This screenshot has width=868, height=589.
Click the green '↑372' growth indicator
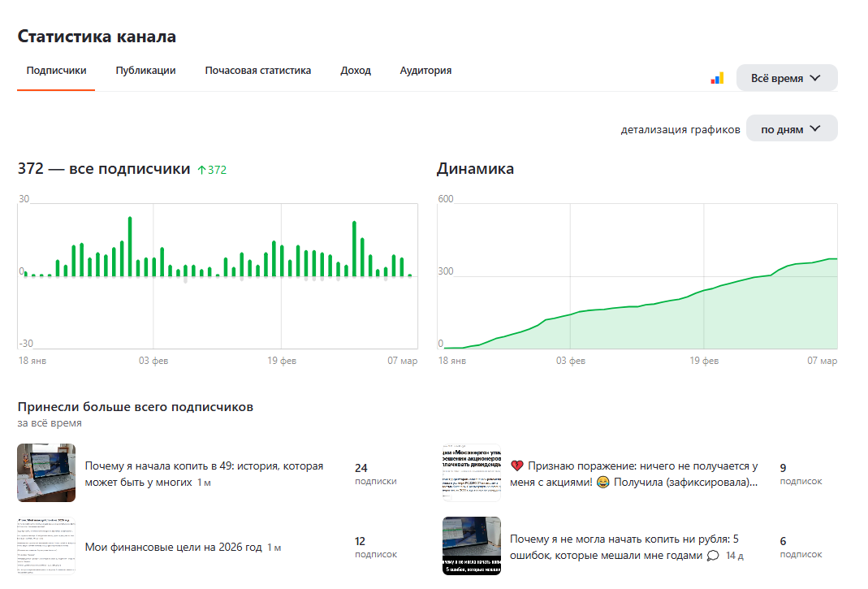pos(213,168)
